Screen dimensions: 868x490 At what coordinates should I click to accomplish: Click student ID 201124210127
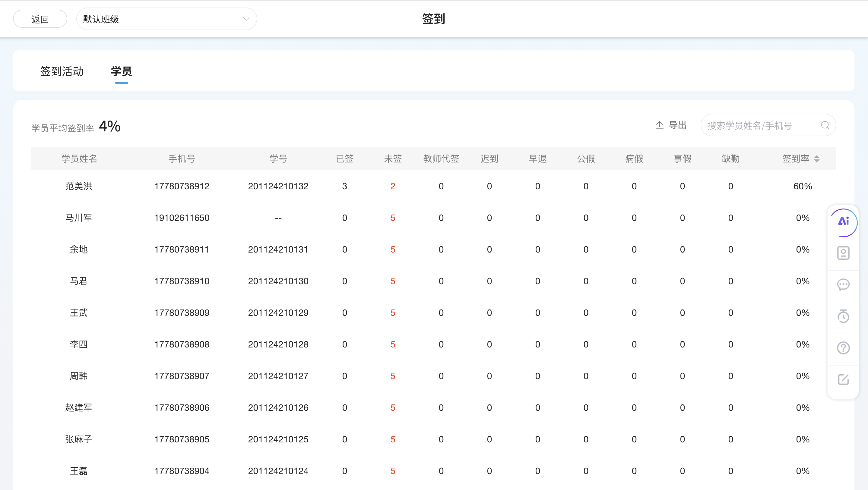278,376
